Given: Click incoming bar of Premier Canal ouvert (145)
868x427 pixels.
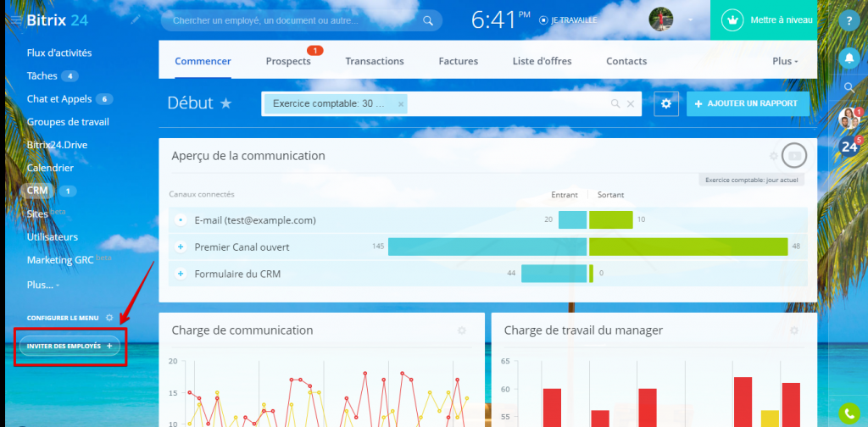Looking at the screenshot, I should [x=487, y=247].
